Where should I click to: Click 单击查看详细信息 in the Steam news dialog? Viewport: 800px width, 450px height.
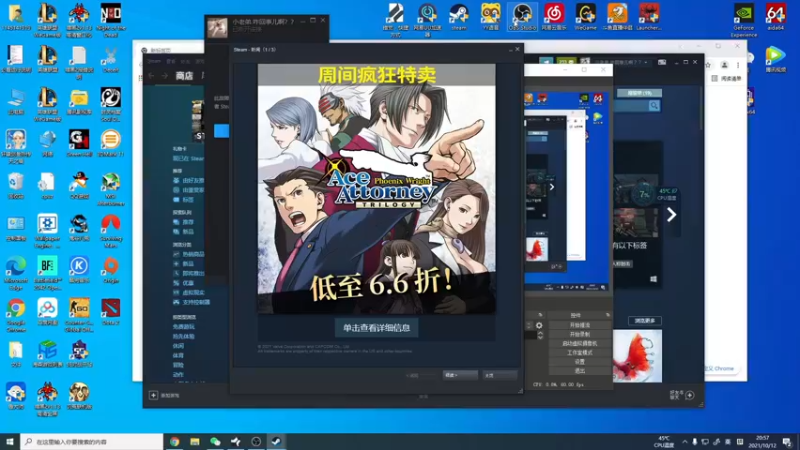pos(377,328)
